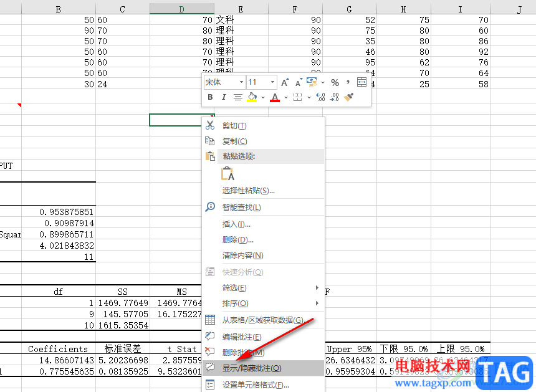
Task: Click cell with value 14.86607143
Action: [x=59, y=360]
